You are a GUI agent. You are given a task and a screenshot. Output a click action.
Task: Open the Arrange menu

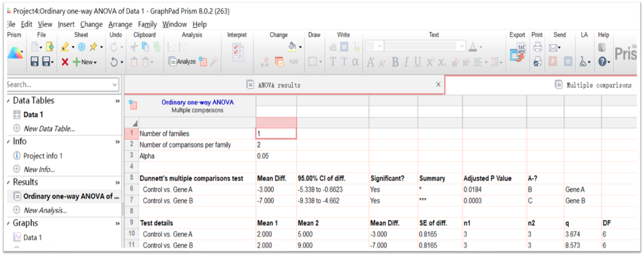(120, 24)
